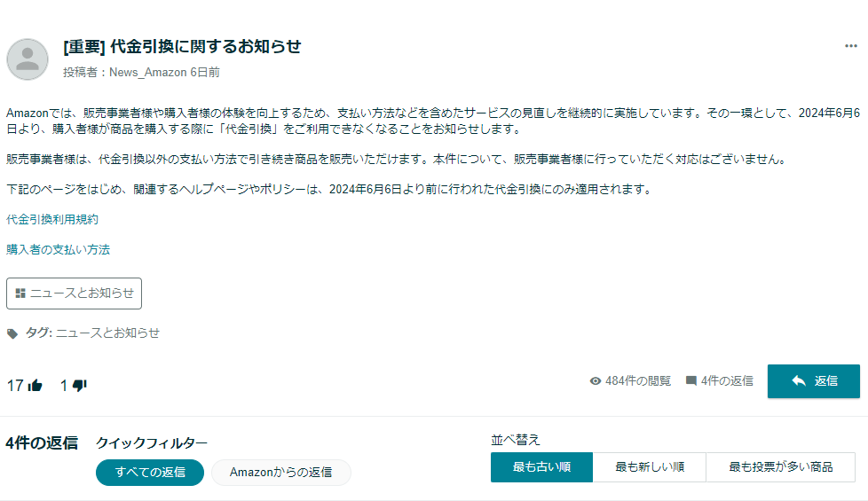Screen dimensions: 868x501
Task: Click the grid icon in category button
Action: coord(20,294)
